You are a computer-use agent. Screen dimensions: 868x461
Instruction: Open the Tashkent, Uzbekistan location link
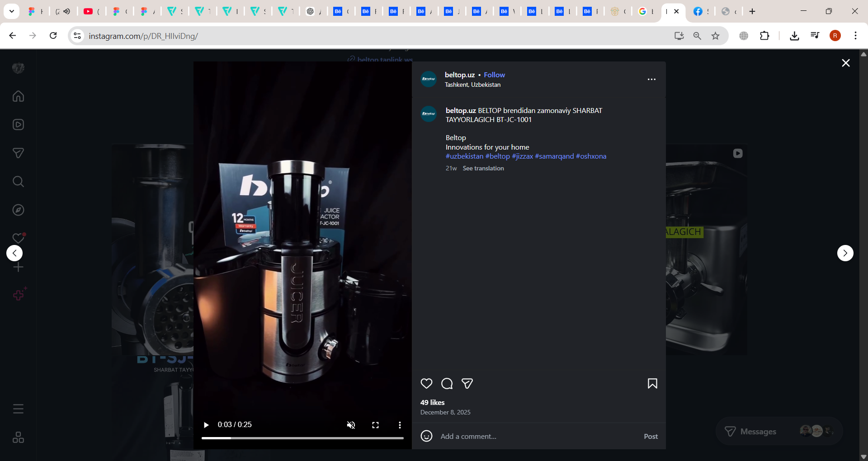[x=472, y=85]
